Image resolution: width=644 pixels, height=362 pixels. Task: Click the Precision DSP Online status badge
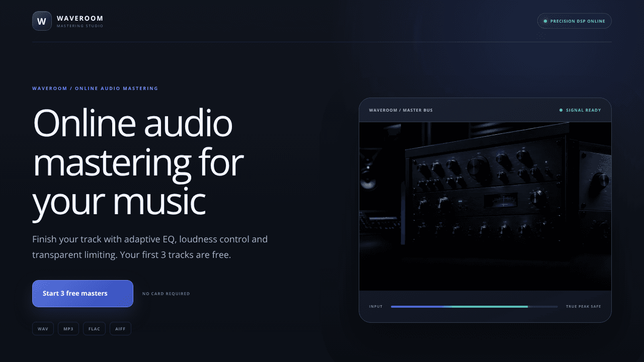(x=575, y=21)
